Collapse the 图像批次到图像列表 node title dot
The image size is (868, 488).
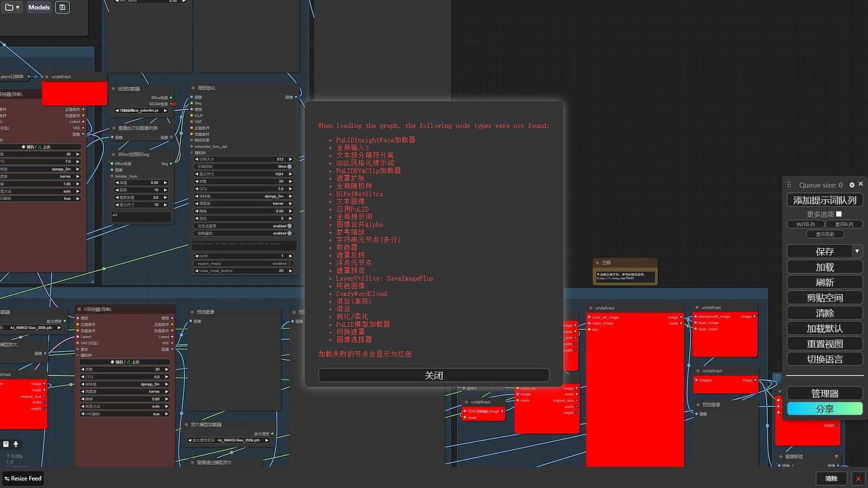click(x=113, y=127)
